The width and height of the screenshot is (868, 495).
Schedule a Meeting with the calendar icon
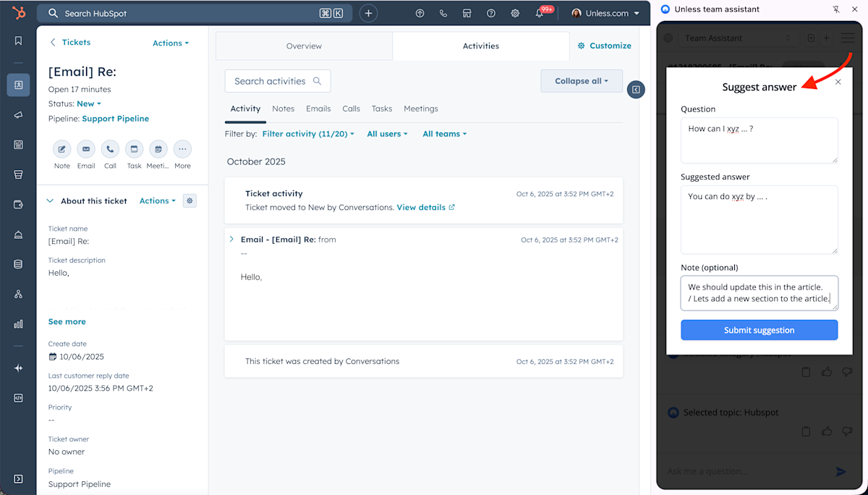158,149
